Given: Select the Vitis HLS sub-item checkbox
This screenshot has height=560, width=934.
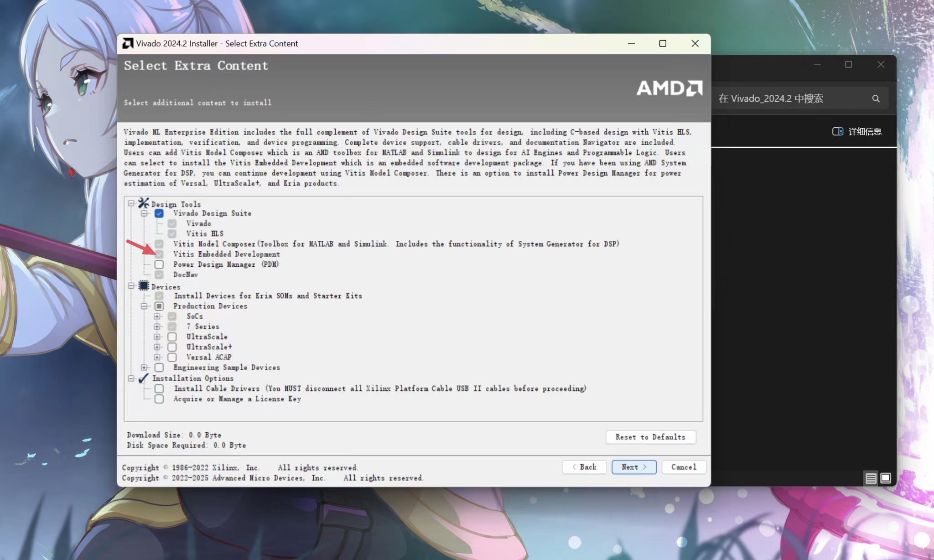Looking at the screenshot, I should pyautogui.click(x=172, y=233).
